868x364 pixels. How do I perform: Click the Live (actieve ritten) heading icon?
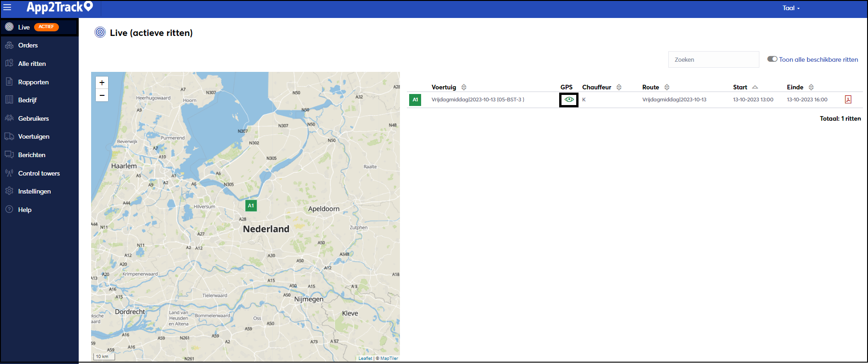click(100, 32)
